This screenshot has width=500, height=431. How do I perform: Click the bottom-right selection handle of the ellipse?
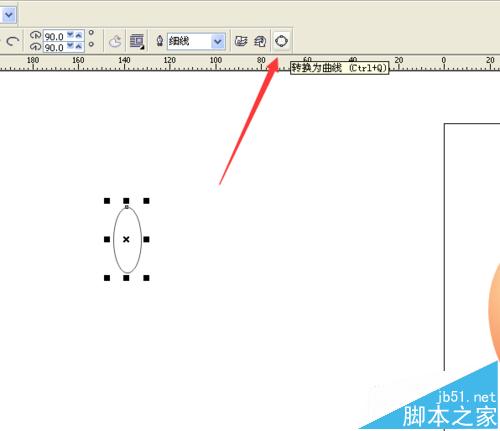146,278
